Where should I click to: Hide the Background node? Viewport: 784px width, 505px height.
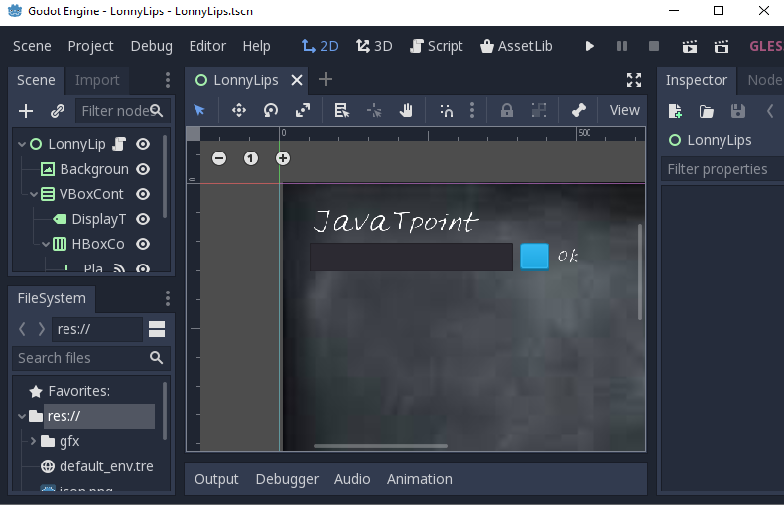point(143,169)
